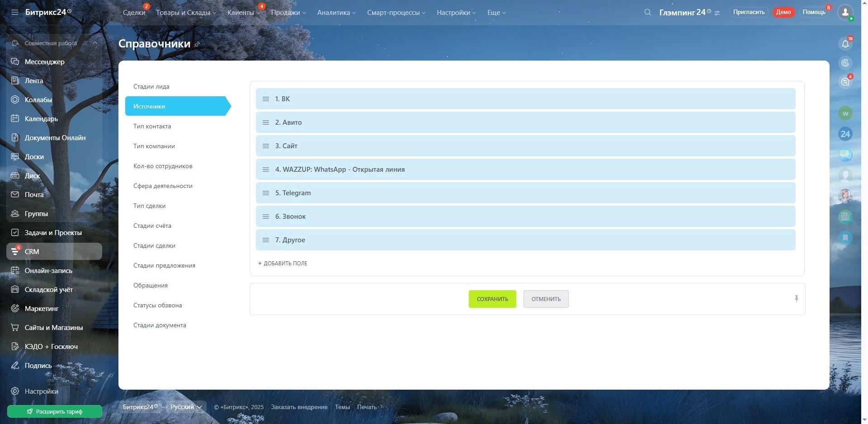This screenshot has width=868, height=424.
Task: Click the green СОХРАНИТЬ button
Action: tap(492, 299)
